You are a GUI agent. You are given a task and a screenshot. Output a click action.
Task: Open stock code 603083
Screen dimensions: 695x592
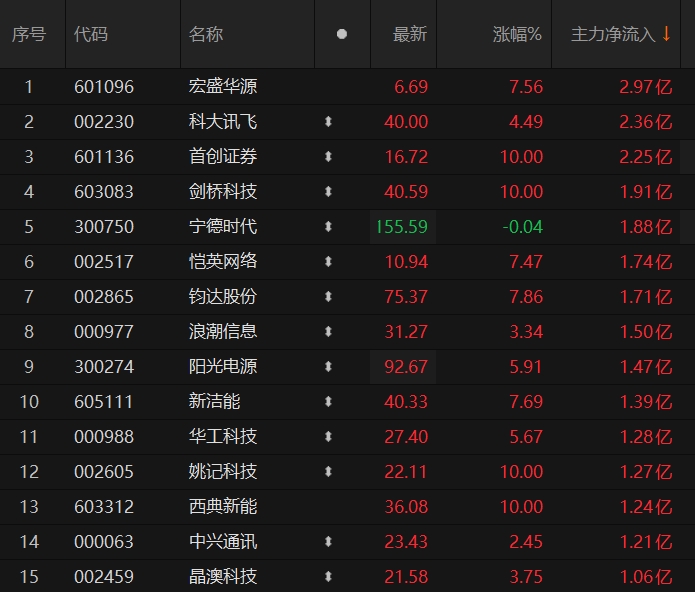[x=104, y=192]
